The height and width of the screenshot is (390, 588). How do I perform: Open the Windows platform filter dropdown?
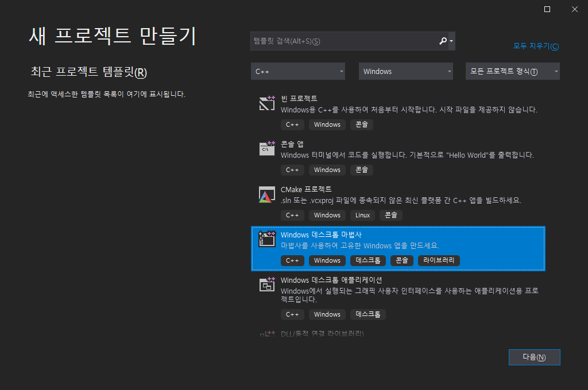tap(406, 71)
